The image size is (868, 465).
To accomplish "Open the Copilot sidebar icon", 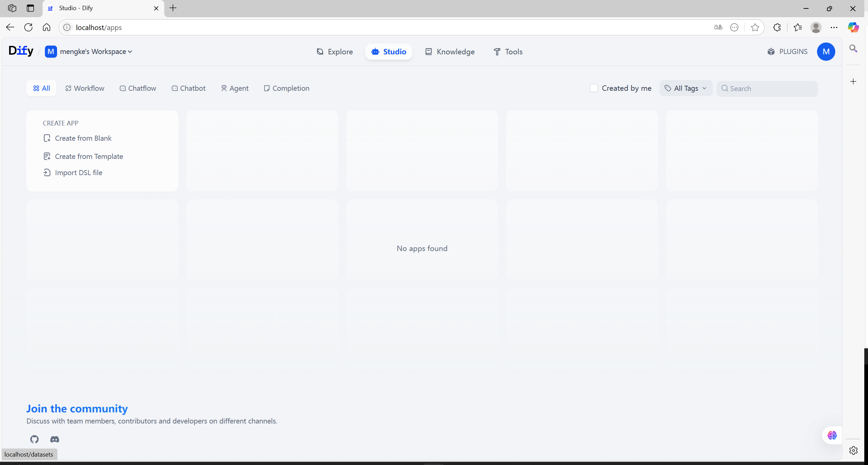I will tap(853, 27).
